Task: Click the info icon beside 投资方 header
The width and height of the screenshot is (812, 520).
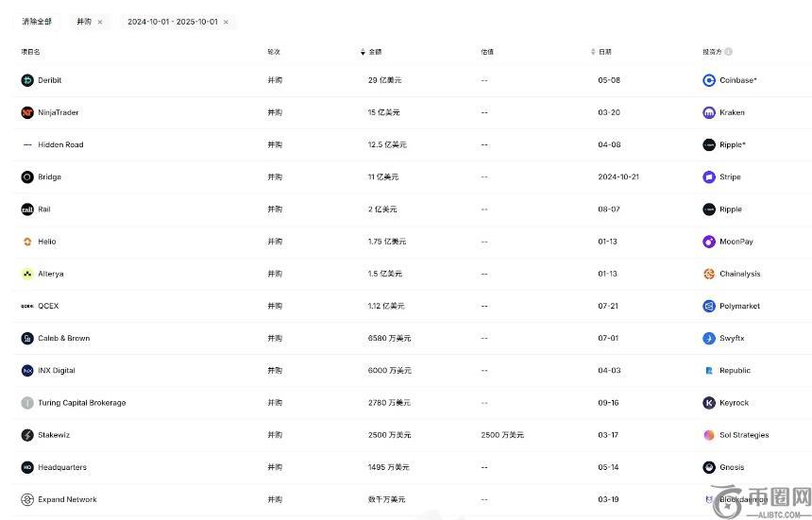Action: pos(729,52)
